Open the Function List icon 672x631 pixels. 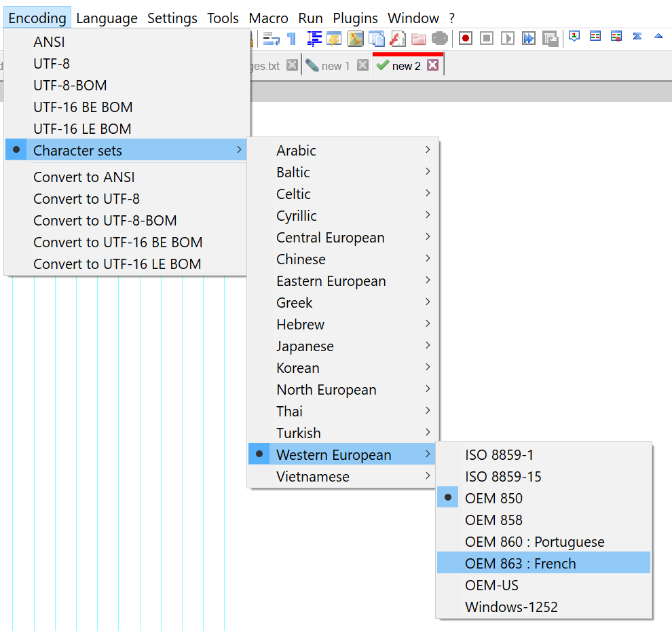tap(397, 39)
